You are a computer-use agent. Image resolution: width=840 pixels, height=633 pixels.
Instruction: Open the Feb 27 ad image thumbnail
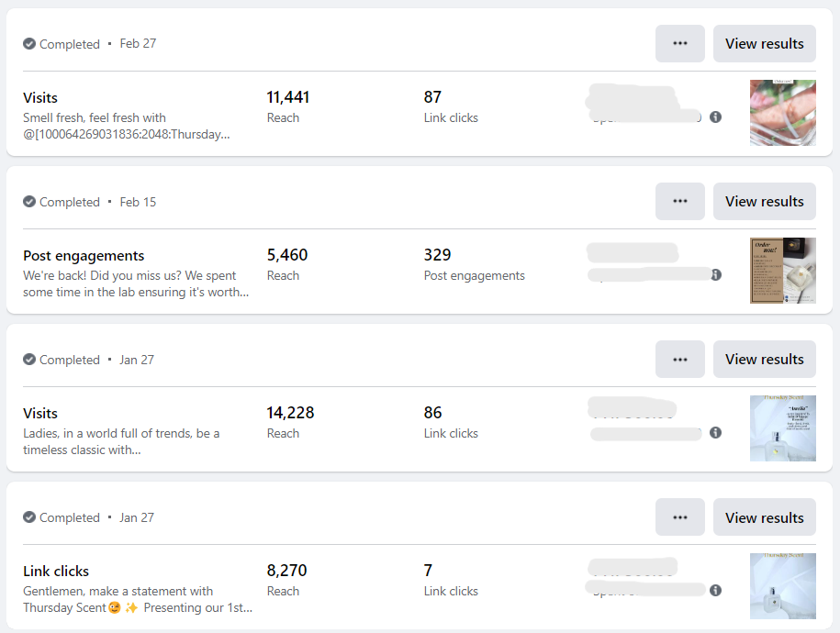(x=782, y=113)
